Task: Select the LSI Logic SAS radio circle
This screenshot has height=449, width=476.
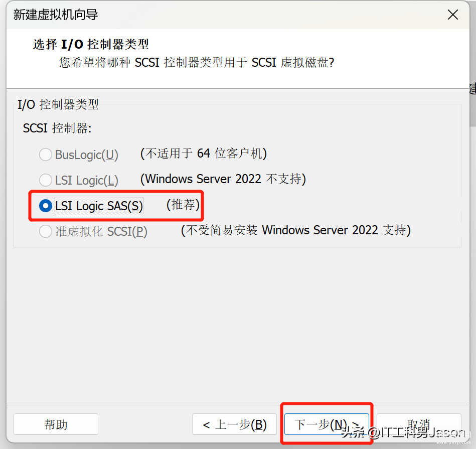Action: (46, 206)
